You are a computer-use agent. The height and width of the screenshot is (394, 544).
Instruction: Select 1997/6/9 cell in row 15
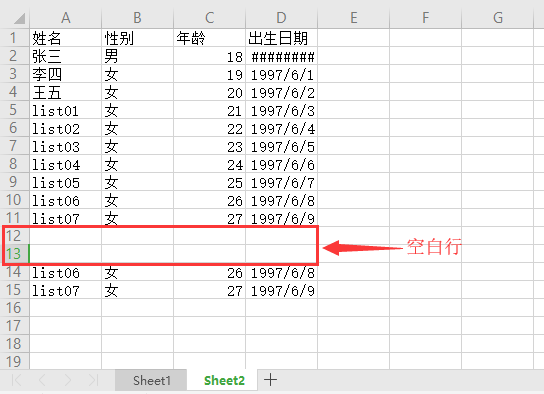[281, 290]
